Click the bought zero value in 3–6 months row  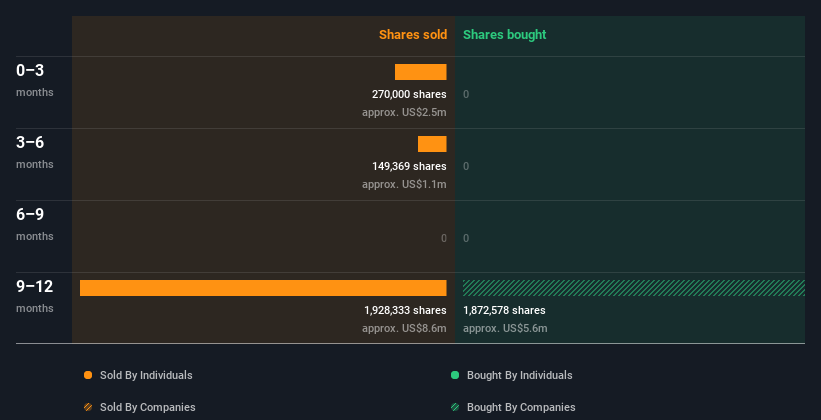pos(466,166)
